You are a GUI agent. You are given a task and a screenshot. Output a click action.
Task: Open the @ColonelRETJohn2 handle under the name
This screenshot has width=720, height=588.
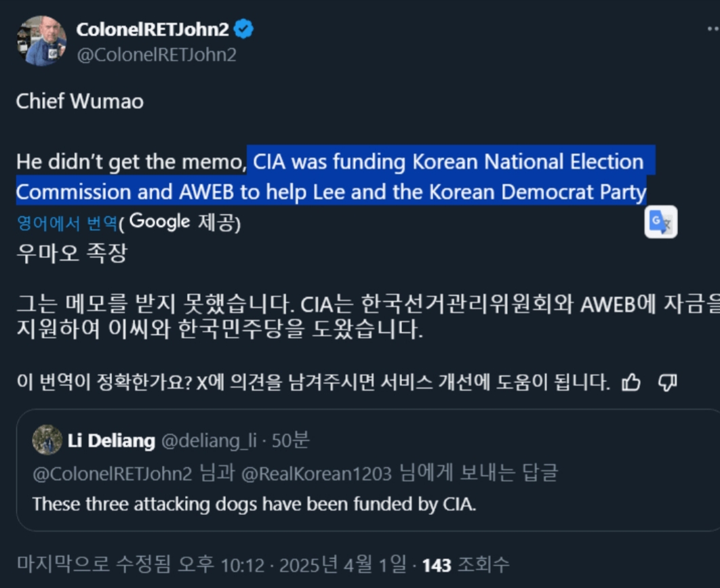point(156,55)
